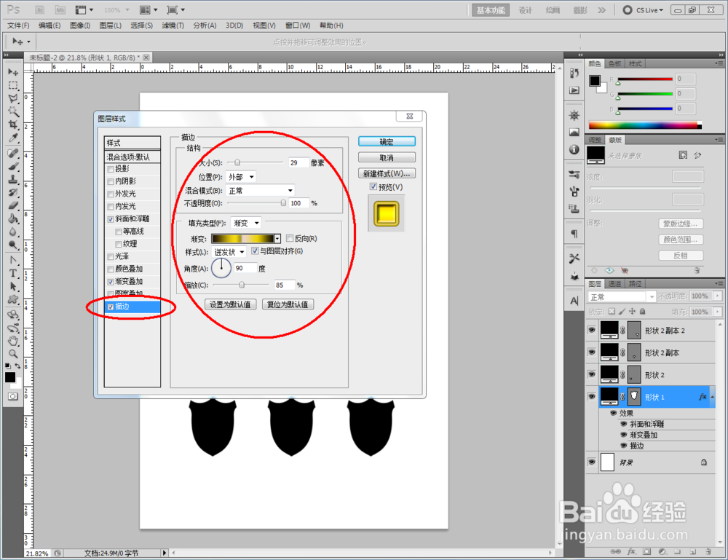Click the stroke gradient color bar
Image resolution: width=728 pixels, height=560 pixels.
point(243,239)
